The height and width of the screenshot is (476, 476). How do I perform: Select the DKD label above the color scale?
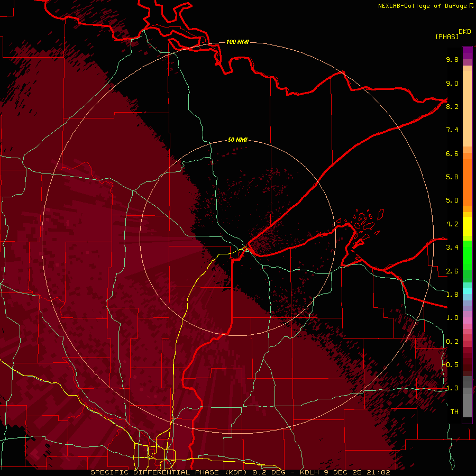pos(465,32)
